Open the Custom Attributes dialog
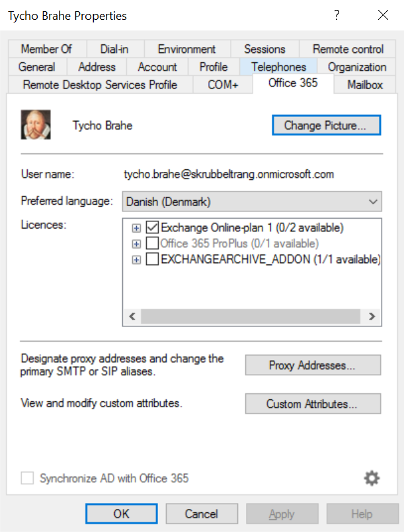 click(313, 404)
